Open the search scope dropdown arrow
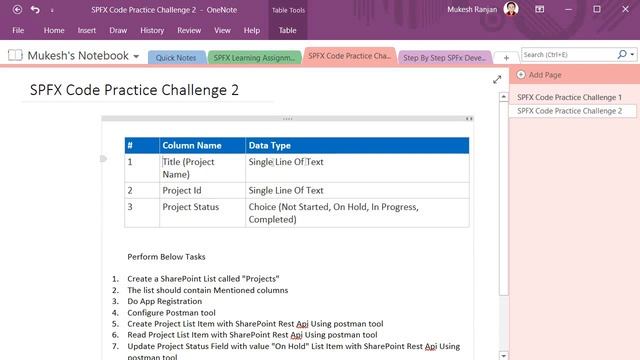Image resolution: width=640 pixels, height=360 pixels. point(632,55)
